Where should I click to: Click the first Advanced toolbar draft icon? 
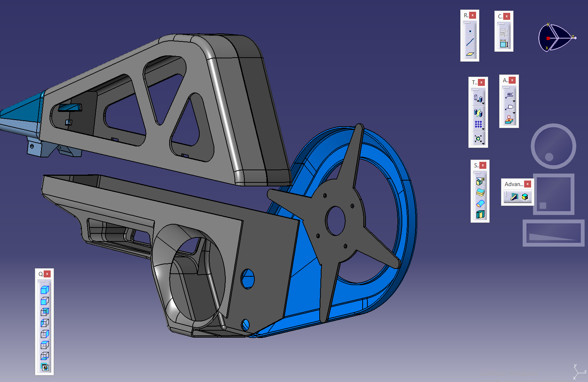[513, 197]
